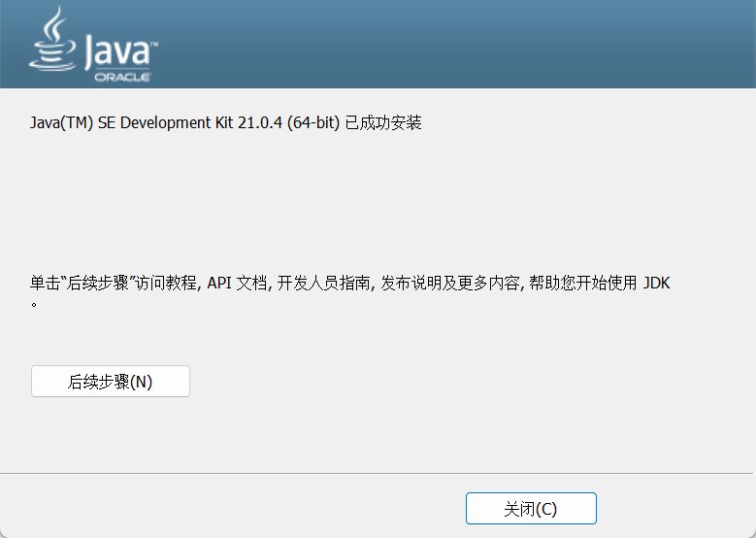The height and width of the screenshot is (538, 756).
Task: Click the "已成功安装" success text
Action: pos(383,123)
